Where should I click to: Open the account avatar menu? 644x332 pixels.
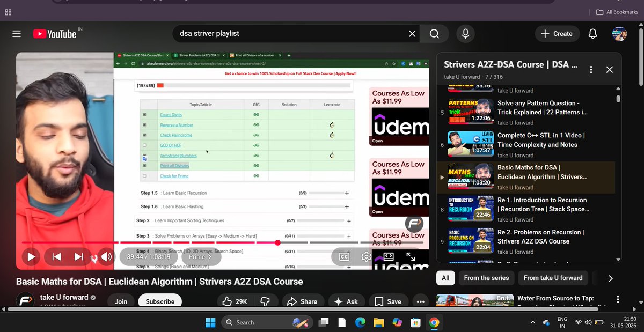pos(620,34)
